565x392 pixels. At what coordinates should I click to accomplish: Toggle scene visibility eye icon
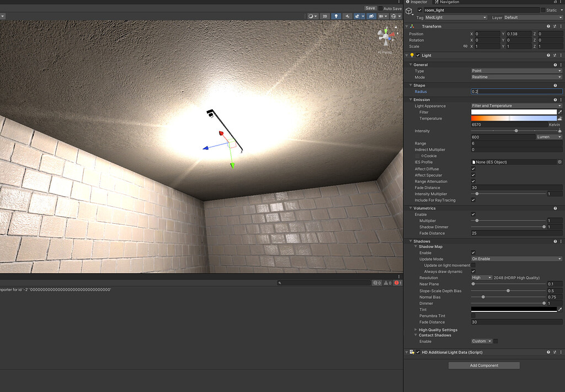371,16
